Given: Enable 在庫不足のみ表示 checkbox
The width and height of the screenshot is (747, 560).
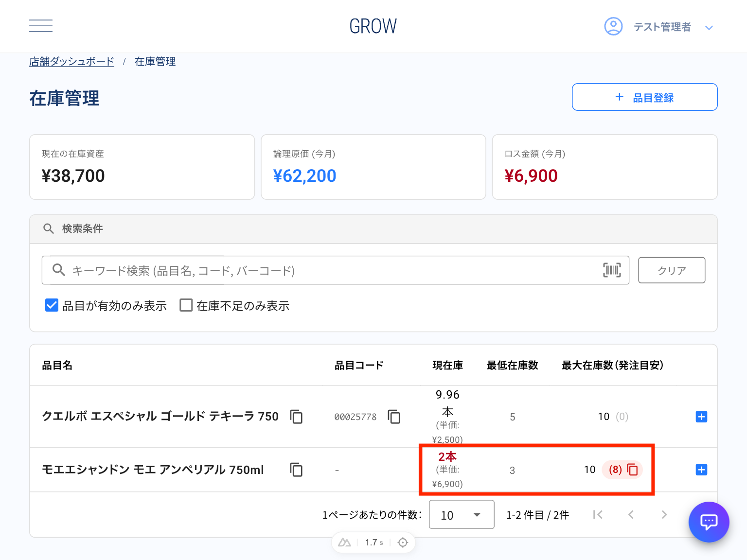Looking at the screenshot, I should point(186,305).
